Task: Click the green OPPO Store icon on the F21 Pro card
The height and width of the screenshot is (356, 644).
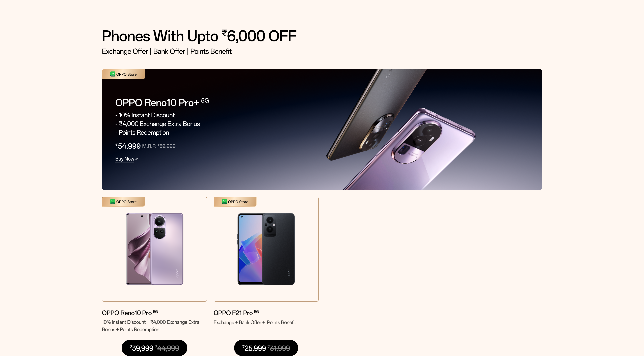Action: pyautogui.click(x=225, y=202)
